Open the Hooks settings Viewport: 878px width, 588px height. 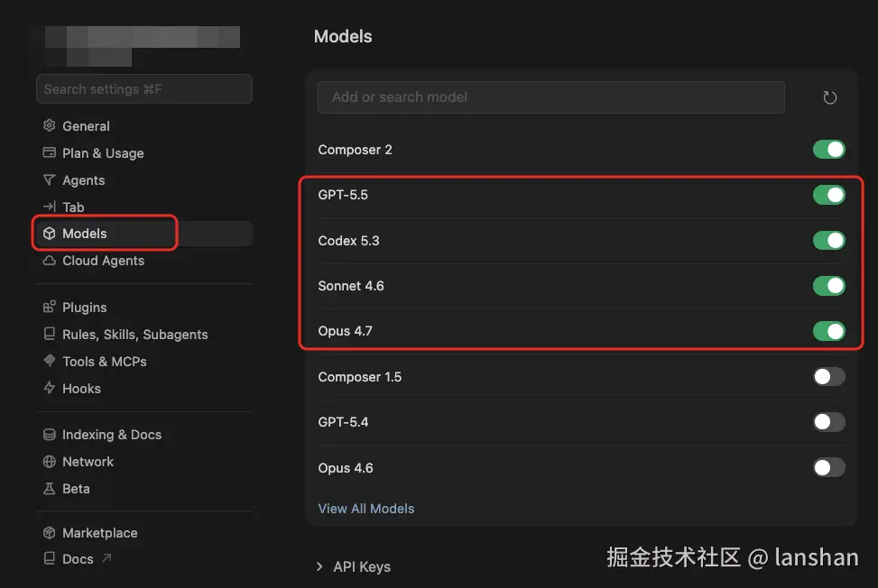[143, 389]
